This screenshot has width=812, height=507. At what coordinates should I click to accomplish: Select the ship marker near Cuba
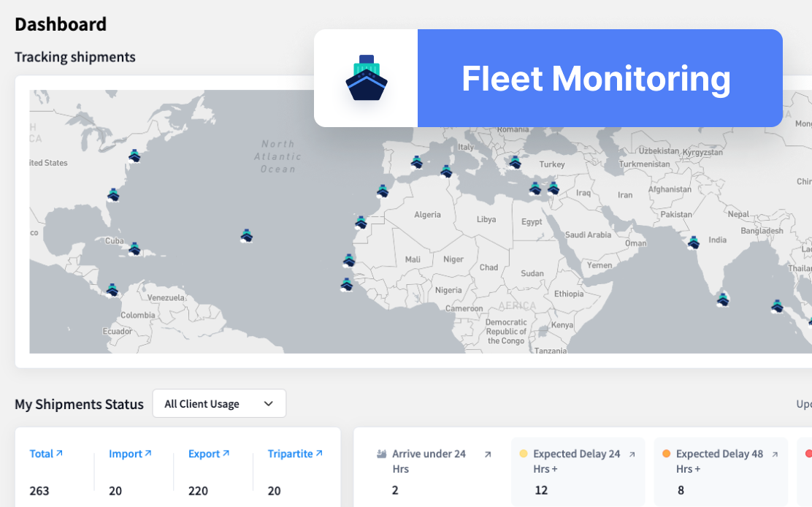point(135,249)
